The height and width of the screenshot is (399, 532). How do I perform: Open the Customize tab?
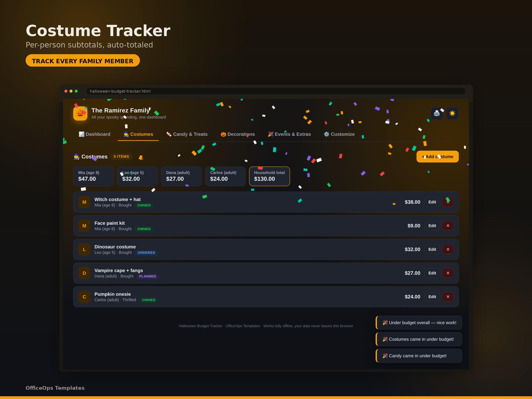point(339,134)
